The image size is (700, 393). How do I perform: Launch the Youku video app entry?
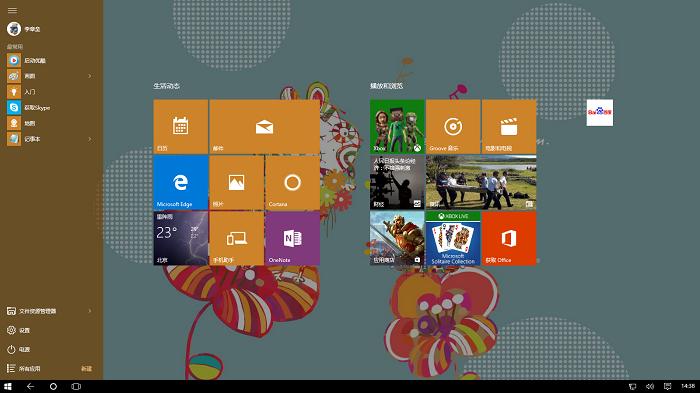[51, 60]
